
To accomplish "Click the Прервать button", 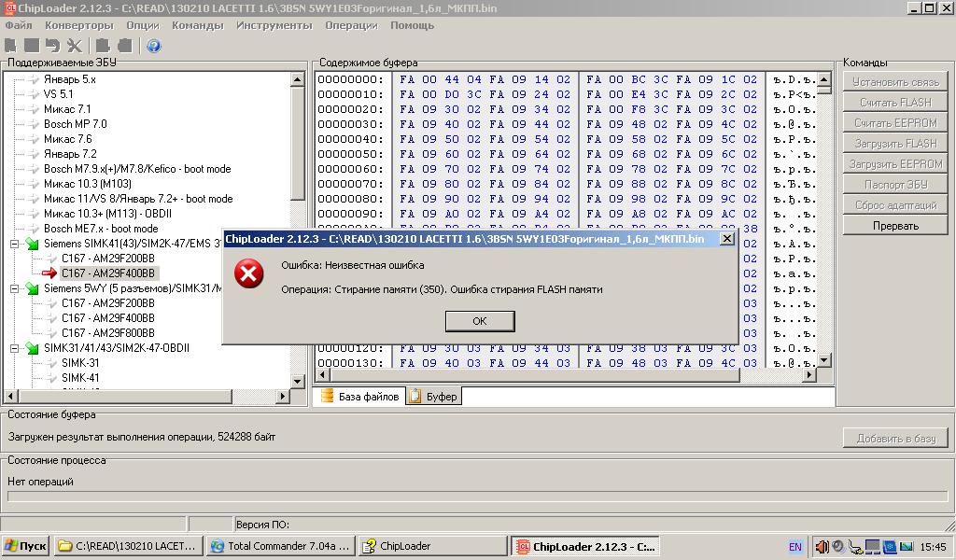I will 895,226.
